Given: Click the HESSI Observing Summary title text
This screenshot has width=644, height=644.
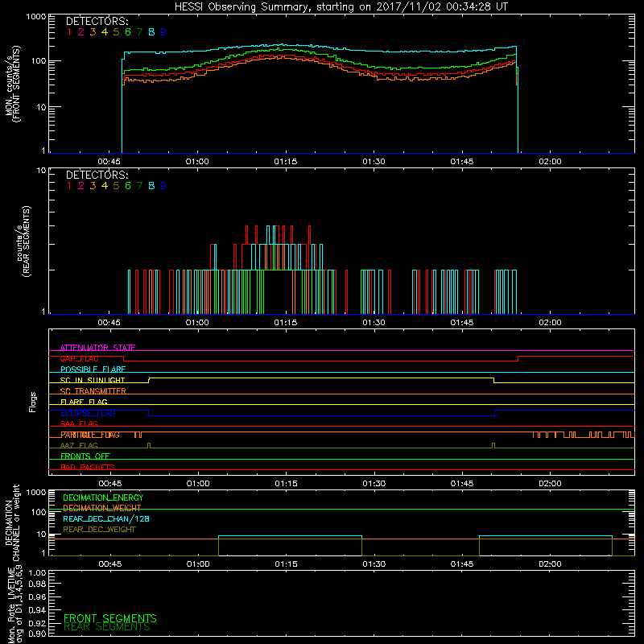Looking at the screenshot, I should [x=341, y=7].
